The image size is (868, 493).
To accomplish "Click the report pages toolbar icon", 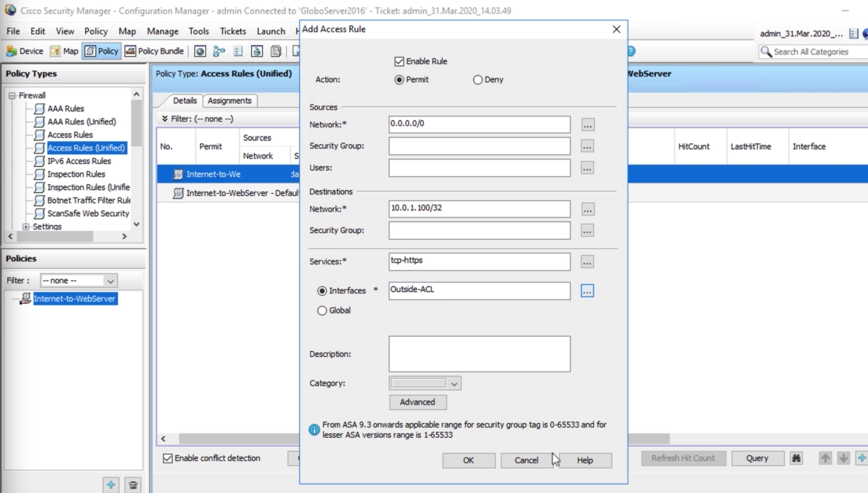I will click(x=275, y=51).
